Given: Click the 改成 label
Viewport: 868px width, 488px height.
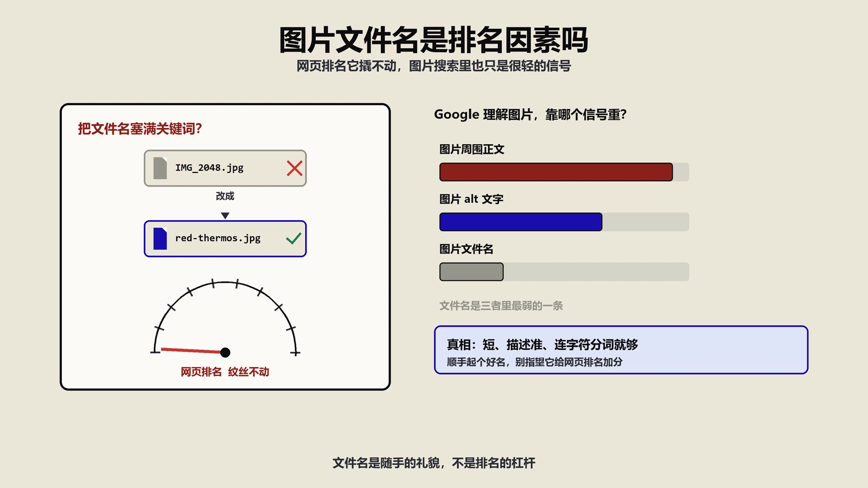Looking at the screenshot, I should pyautogui.click(x=225, y=196).
